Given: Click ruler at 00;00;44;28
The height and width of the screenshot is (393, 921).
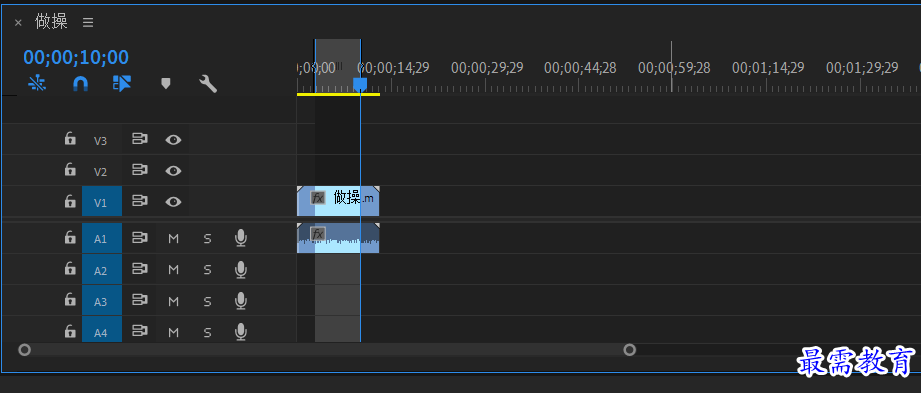Looking at the screenshot, I should coord(580,68).
